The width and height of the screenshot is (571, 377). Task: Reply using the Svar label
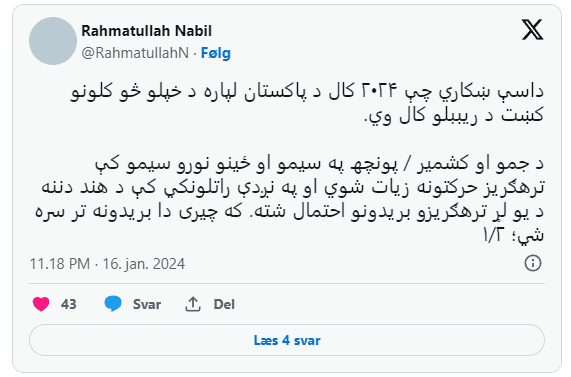click(x=147, y=304)
